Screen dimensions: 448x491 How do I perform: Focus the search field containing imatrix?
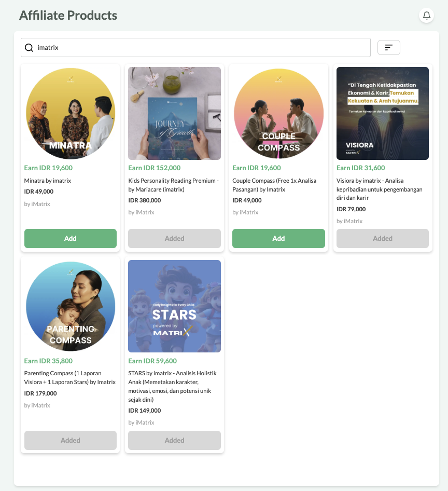click(195, 48)
